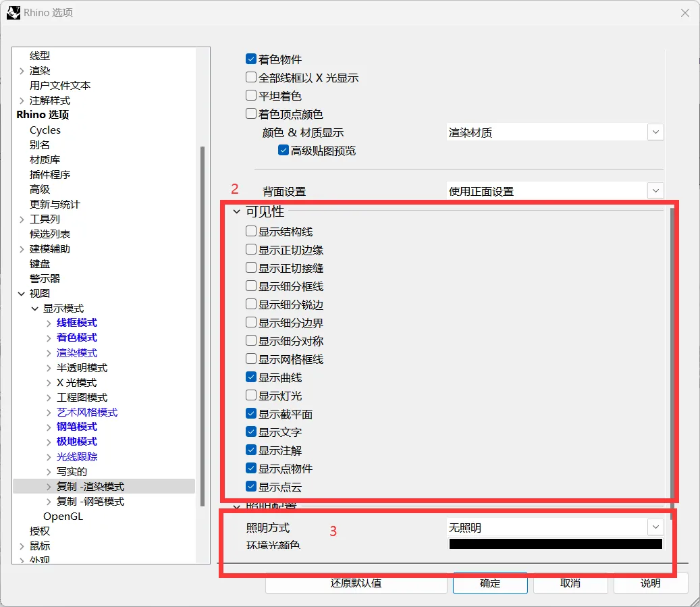
Task: Select 钢笔模式 in the tree
Action: coord(77,427)
